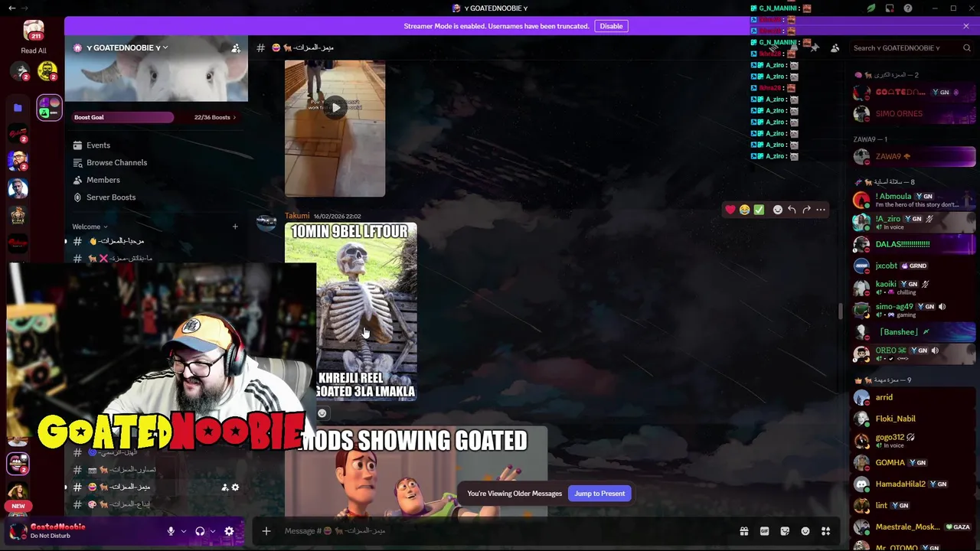Click the threads icon in channel header

tap(773, 47)
